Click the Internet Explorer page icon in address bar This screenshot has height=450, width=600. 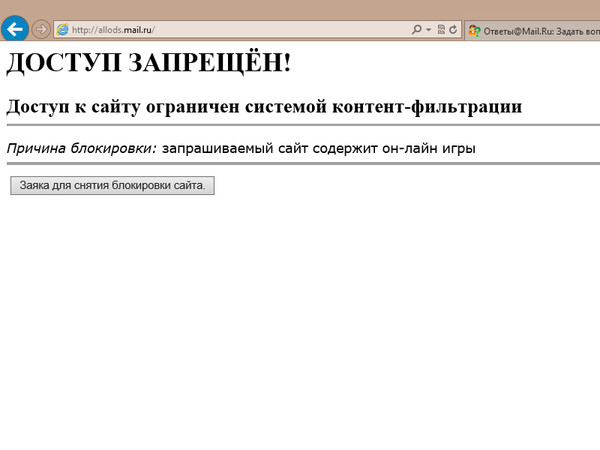pyautogui.click(x=62, y=29)
